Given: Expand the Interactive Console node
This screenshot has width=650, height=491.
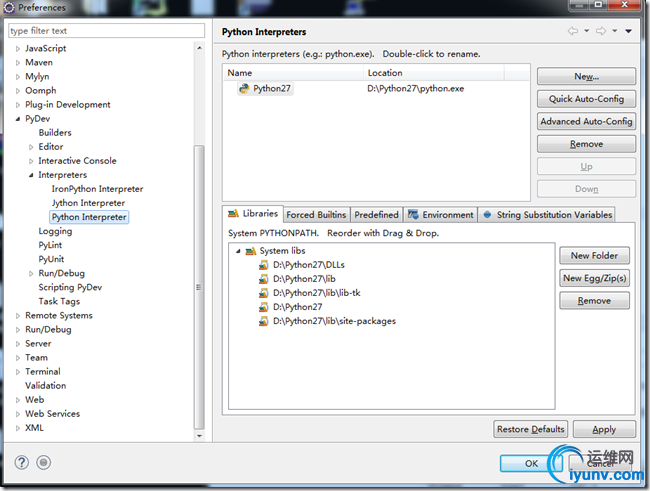Looking at the screenshot, I should pyautogui.click(x=31, y=161).
